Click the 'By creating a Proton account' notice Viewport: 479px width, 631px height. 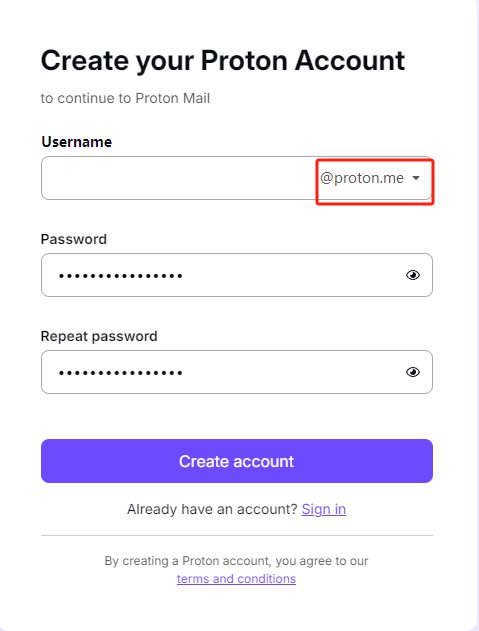click(236, 561)
